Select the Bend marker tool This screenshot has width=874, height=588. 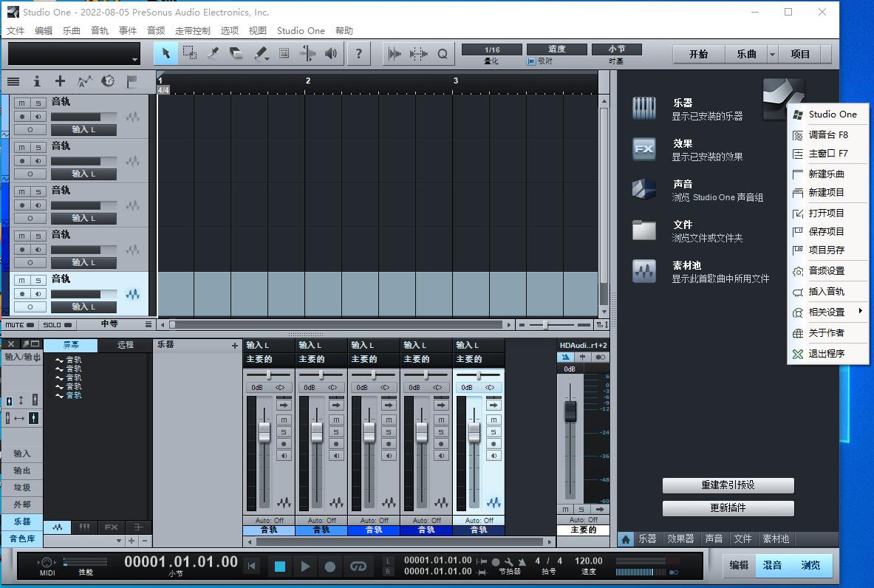click(307, 53)
